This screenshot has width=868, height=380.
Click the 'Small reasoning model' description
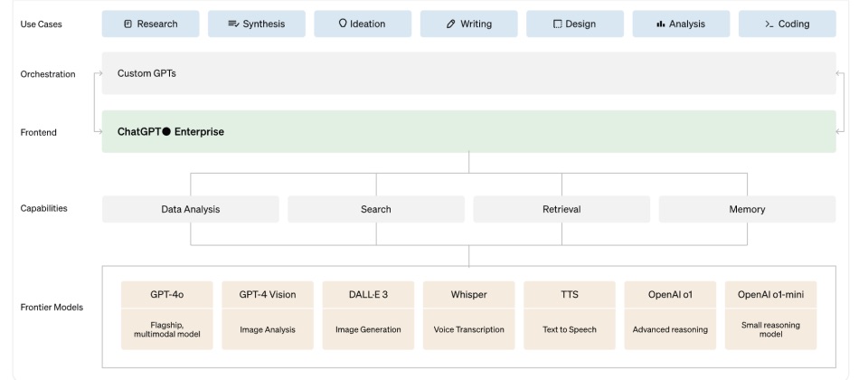(x=770, y=329)
